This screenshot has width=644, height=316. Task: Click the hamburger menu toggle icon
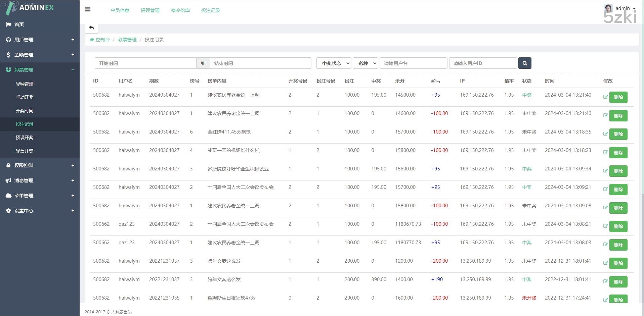87,9
